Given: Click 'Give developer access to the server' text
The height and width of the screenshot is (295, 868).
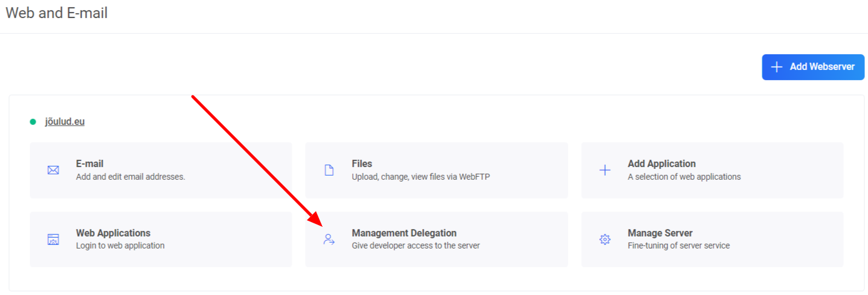Looking at the screenshot, I should click(416, 246).
